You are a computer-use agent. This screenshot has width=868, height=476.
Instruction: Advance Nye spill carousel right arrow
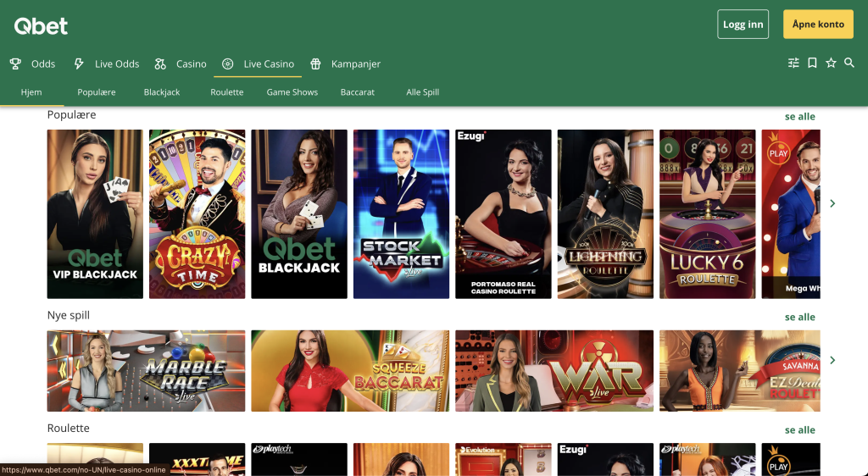[x=832, y=361]
